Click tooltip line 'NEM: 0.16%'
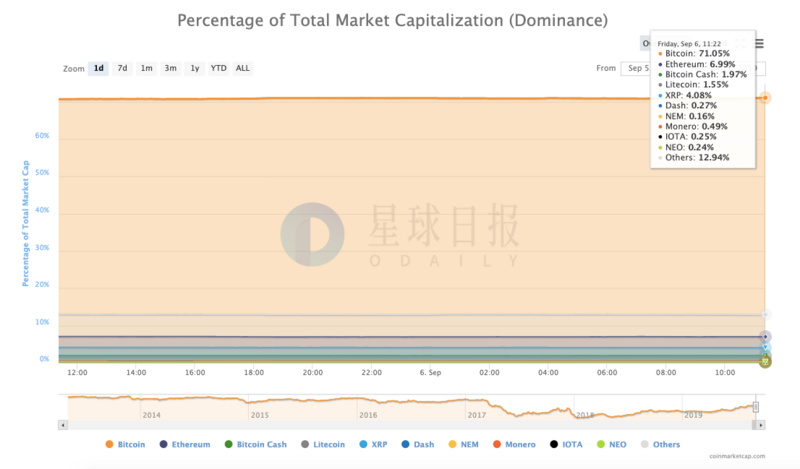The width and height of the screenshot is (800, 469). pos(686,116)
